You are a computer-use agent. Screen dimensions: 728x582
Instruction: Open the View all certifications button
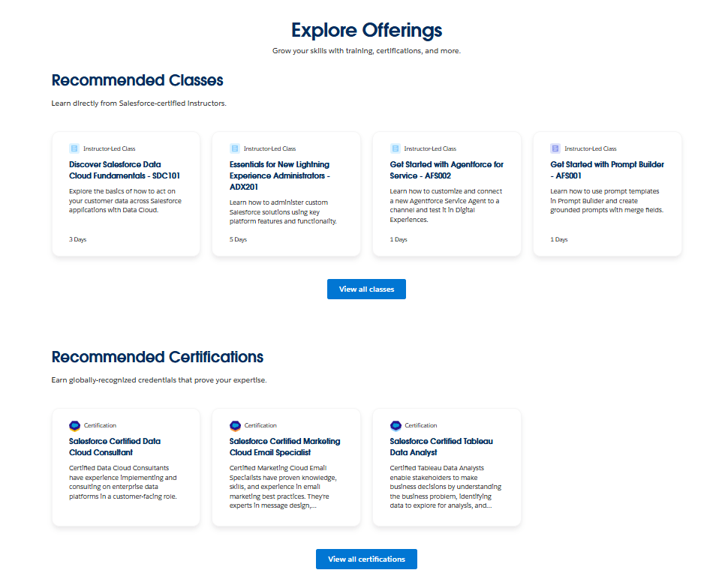[366, 559]
